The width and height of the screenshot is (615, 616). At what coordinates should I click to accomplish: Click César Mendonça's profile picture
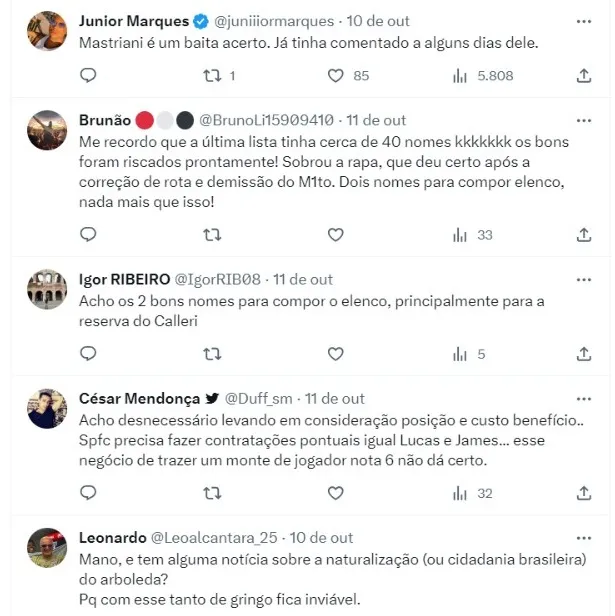[x=47, y=408]
